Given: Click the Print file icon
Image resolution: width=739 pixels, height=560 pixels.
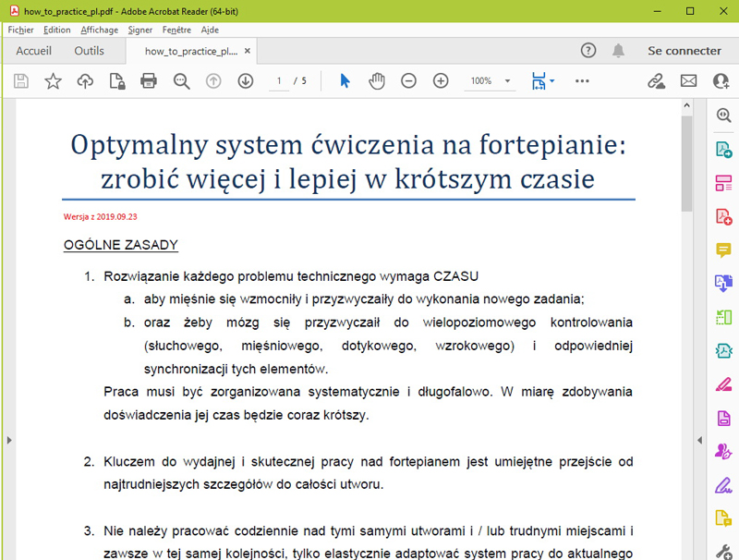Looking at the screenshot, I should [148, 81].
